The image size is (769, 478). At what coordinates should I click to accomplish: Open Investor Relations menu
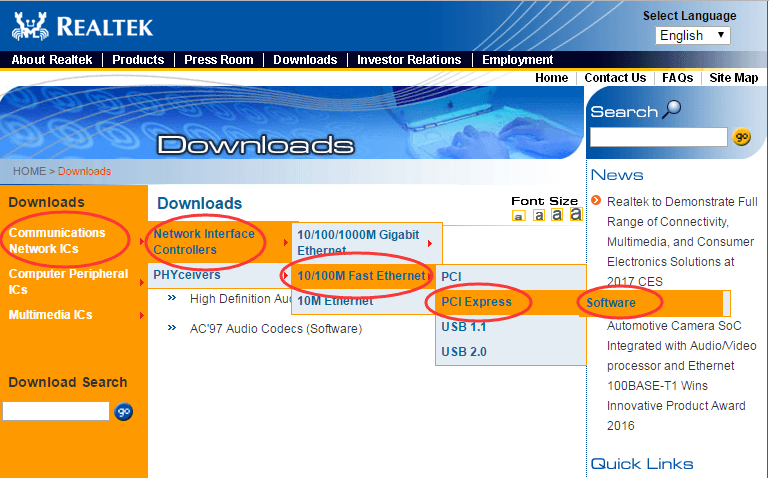pyautogui.click(x=409, y=60)
